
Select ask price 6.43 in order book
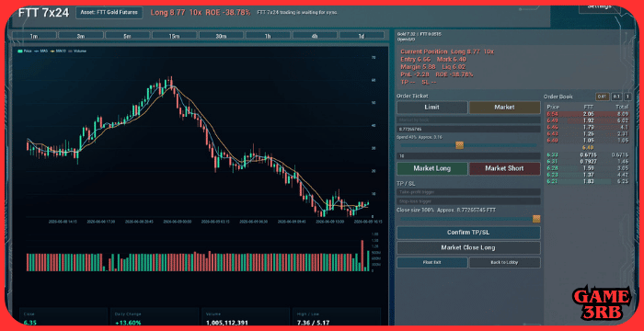click(552, 133)
